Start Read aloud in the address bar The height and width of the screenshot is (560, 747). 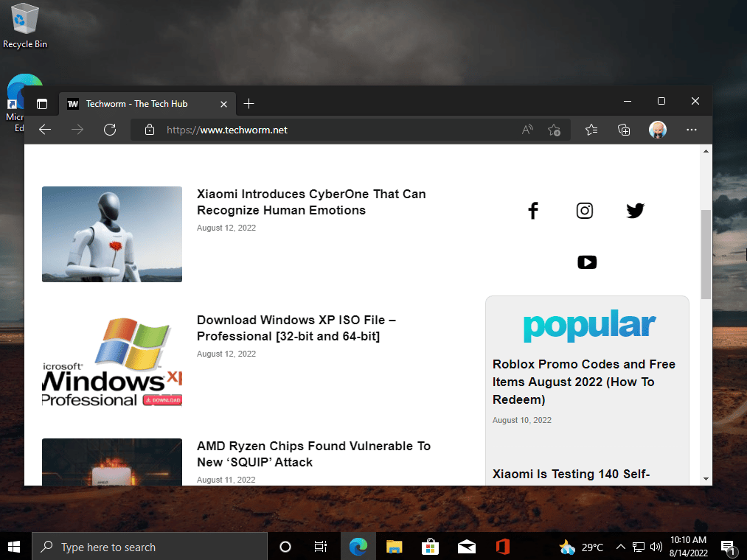pos(527,130)
